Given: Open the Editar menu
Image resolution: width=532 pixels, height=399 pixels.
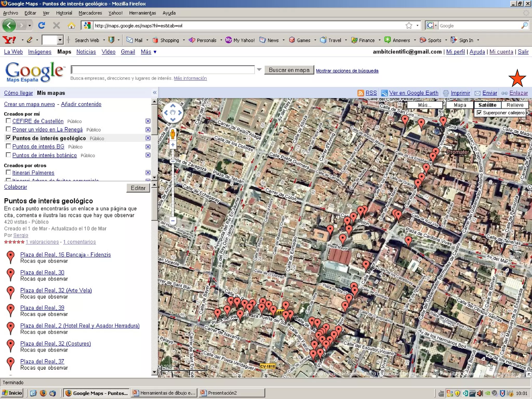Looking at the screenshot, I should (30, 13).
